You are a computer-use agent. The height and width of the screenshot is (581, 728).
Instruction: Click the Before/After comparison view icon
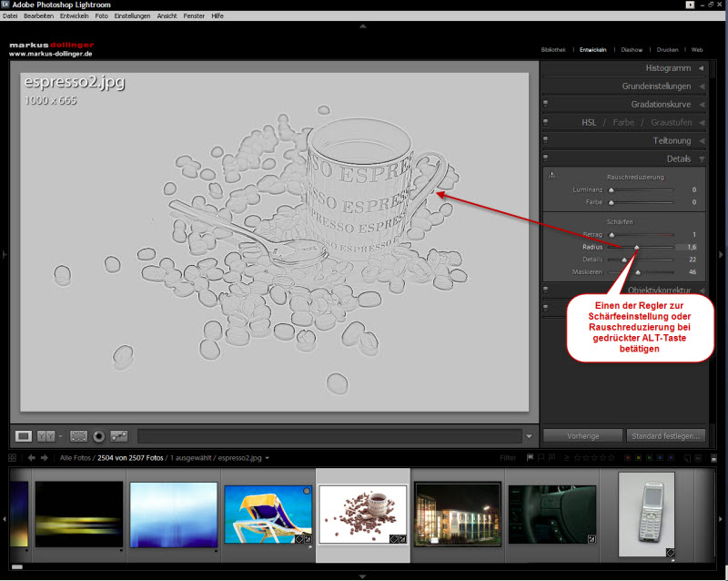[46, 436]
